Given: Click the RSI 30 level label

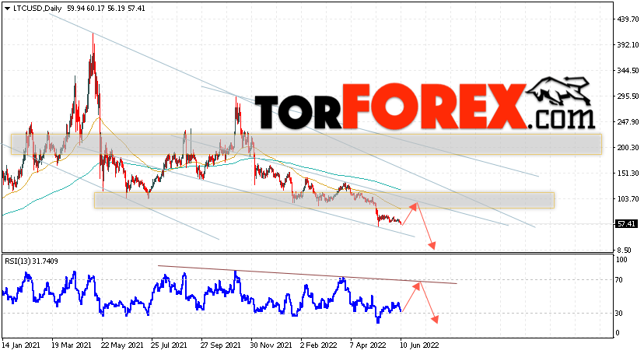Looking at the screenshot, I should [619, 314].
